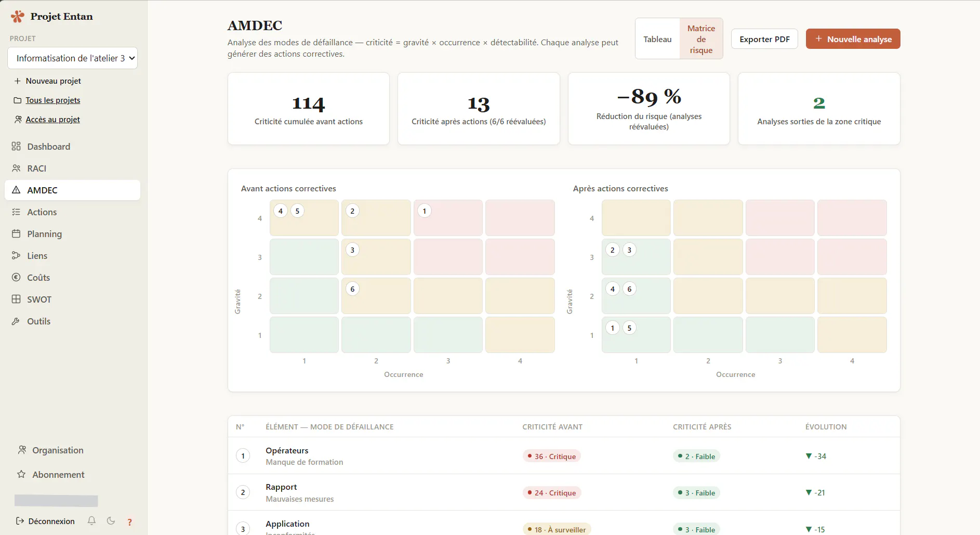Click the SWOT quadrant icon

click(x=16, y=299)
